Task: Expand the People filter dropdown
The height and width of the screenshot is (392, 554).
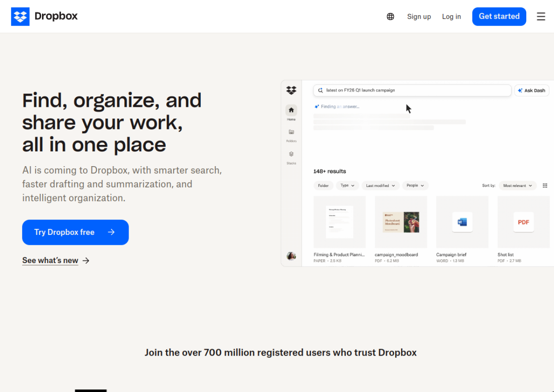Action: pos(415,186)
